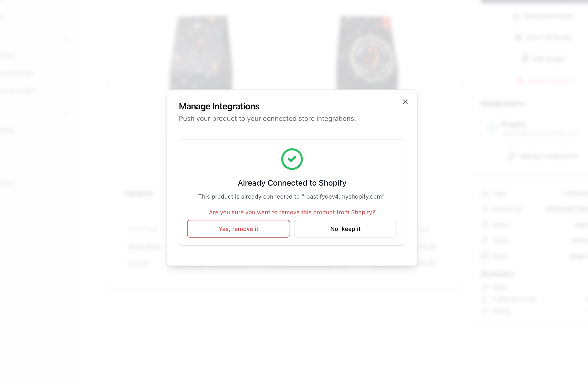Click "Already Connected to Shopify" heading
The width and height of the screenshot is (588, 380).
click(x=292, y=183)
